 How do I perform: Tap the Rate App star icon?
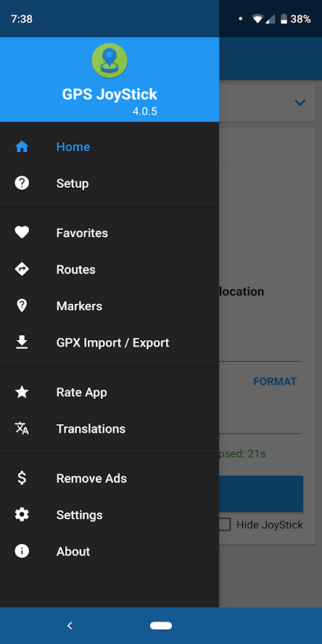pos(22,392)
